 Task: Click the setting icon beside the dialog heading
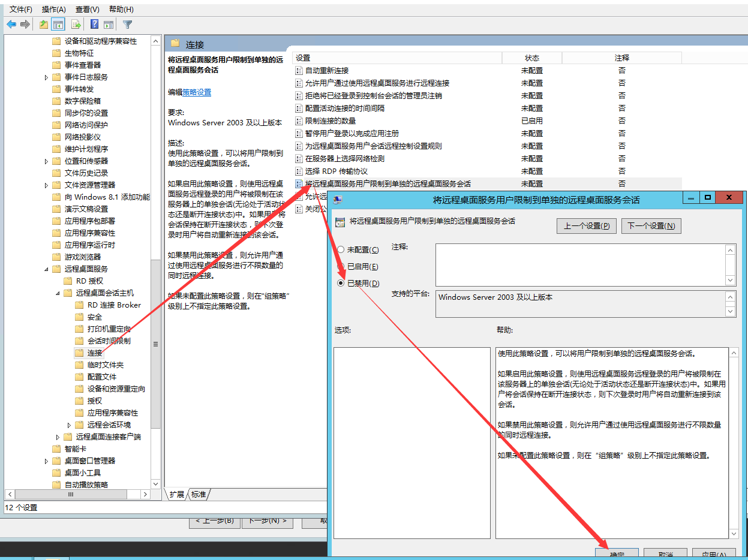pos(340,221)
